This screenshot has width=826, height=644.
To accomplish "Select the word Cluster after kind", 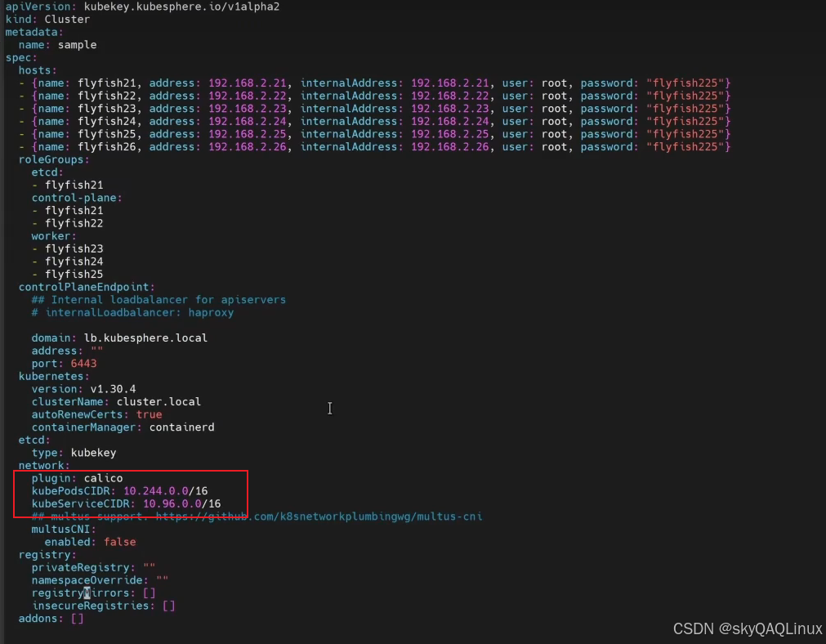I will [67, 20].
